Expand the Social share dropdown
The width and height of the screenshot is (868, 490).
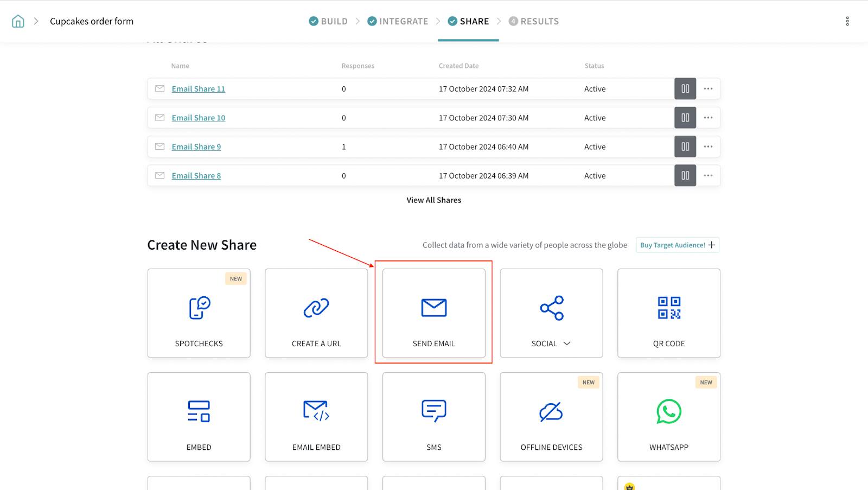click(566, 343)
